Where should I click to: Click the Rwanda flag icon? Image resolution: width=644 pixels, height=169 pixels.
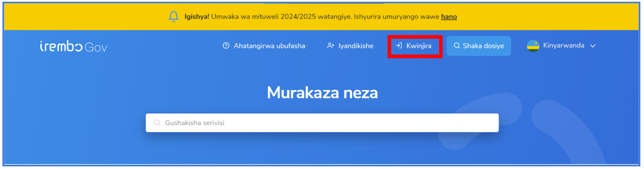[533, 46]
